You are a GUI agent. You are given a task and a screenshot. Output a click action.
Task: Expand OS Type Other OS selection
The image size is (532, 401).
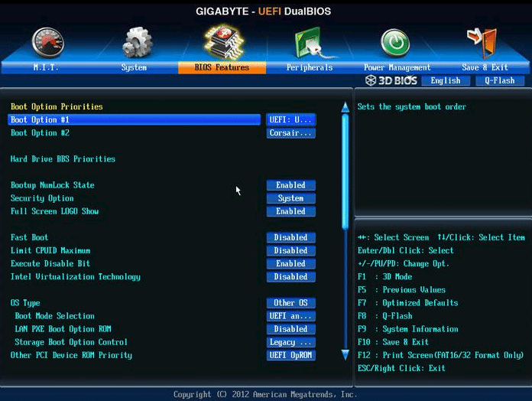click(x=290, y=303)
